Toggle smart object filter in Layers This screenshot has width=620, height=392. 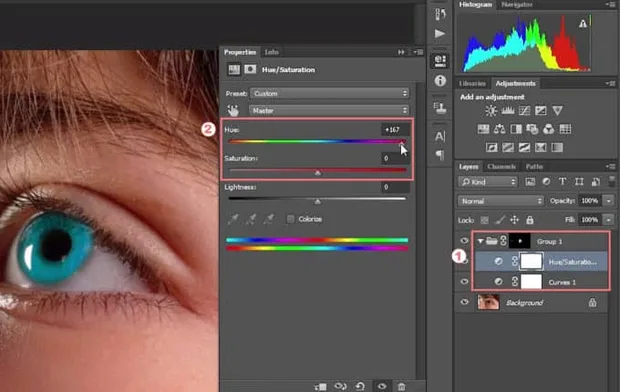(x=595, y=182)
